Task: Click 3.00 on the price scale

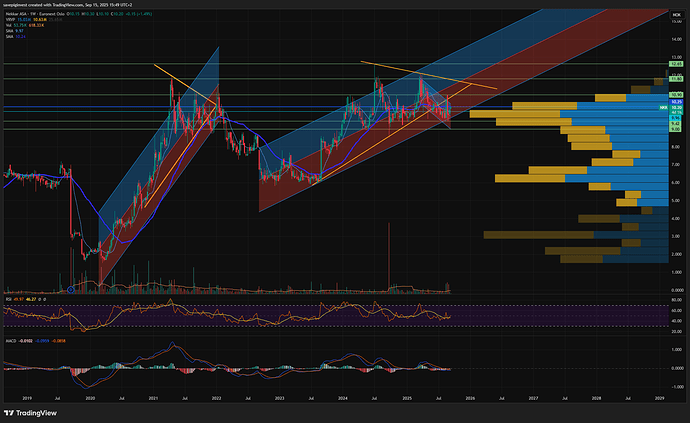Action: point(677,236)
